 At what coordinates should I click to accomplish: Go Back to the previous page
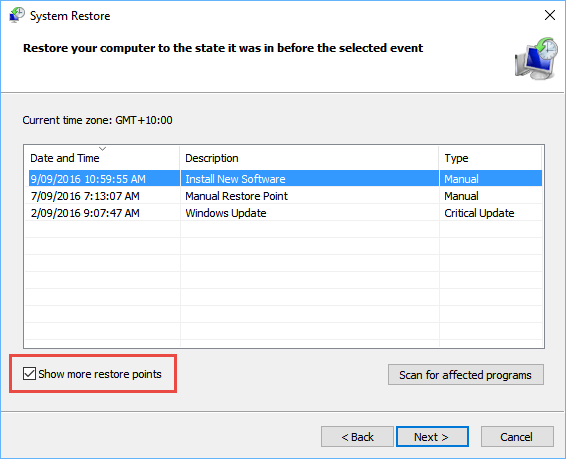[357, 437]
